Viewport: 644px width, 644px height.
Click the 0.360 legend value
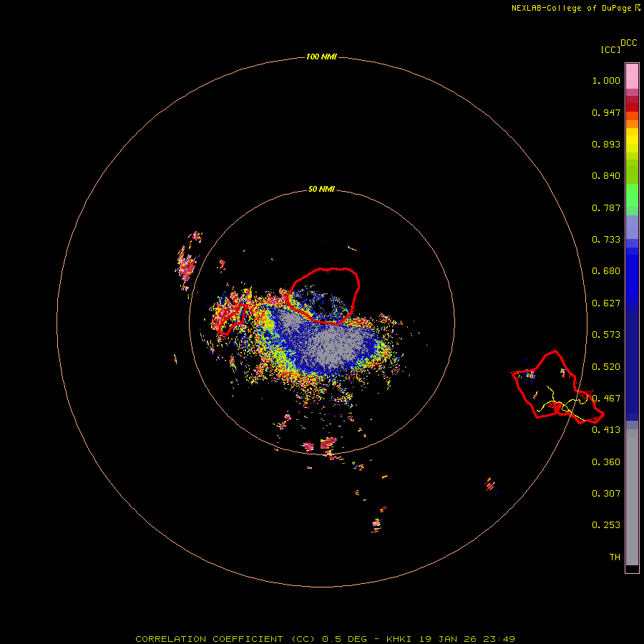606,462
